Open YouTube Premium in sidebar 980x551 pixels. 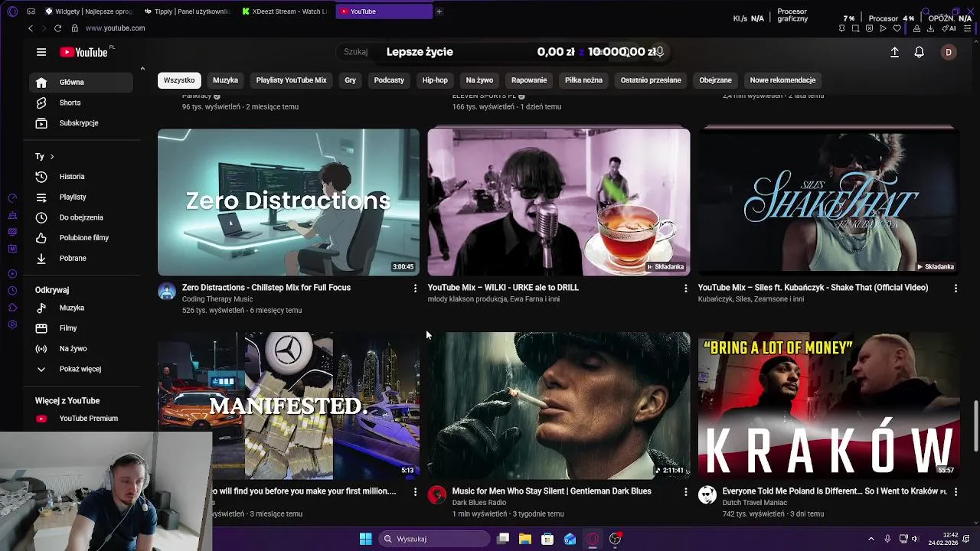[x=81, y=419]
